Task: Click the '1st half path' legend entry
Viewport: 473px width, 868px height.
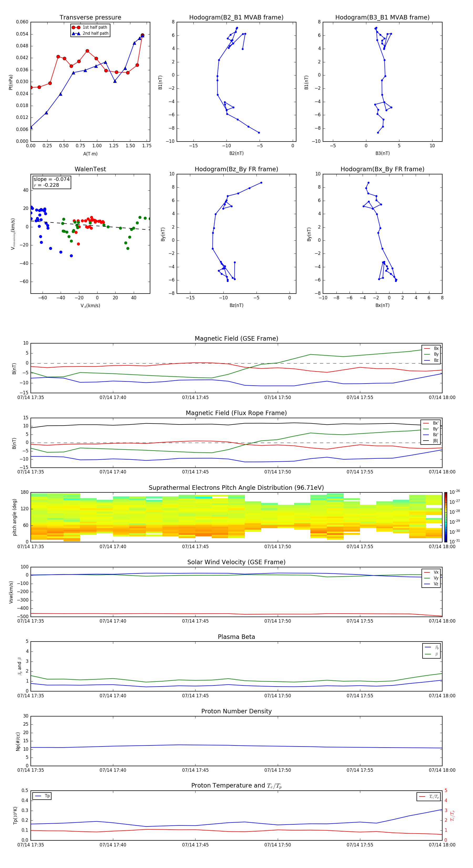Action: point(90,27)
